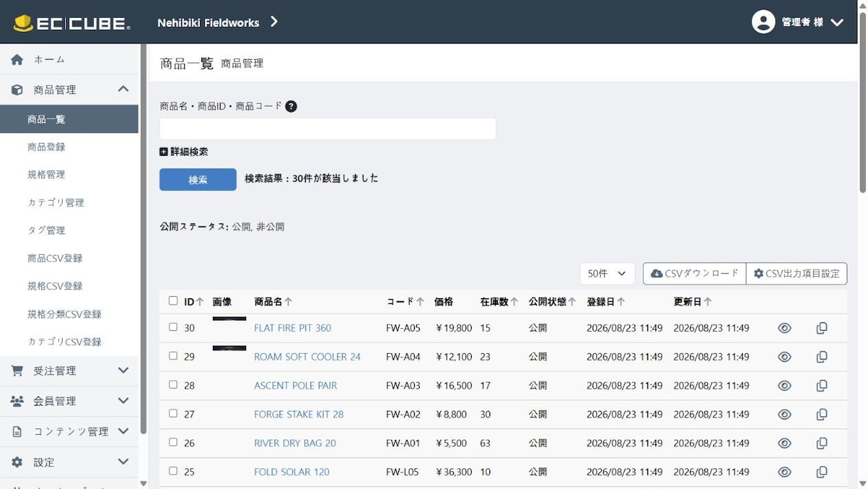Open the help tooltip beside 商品コード
The image size is (868, 489).
(291, 106)
